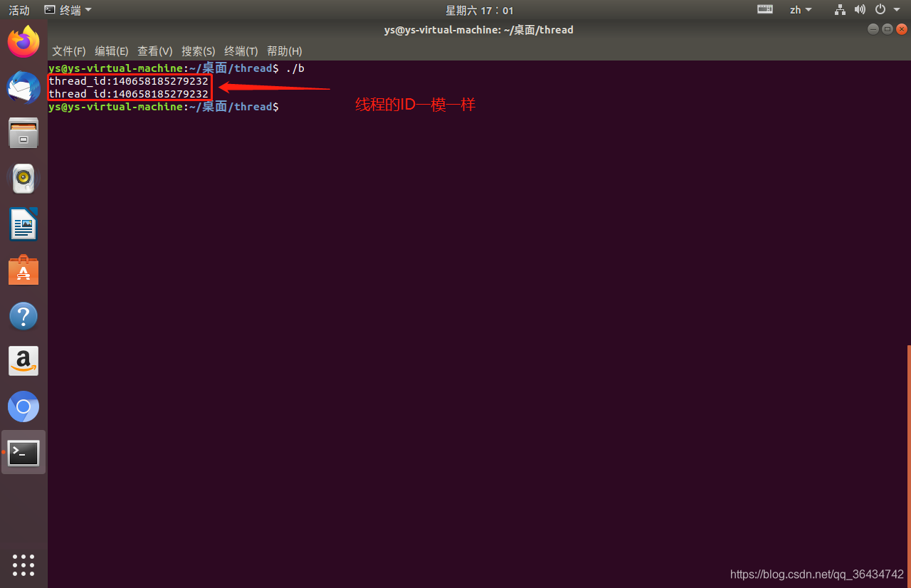This screenshot has height=588, width=911.
Task: Open the 编辑(E) menu
Action: click(x=112, y=51)
